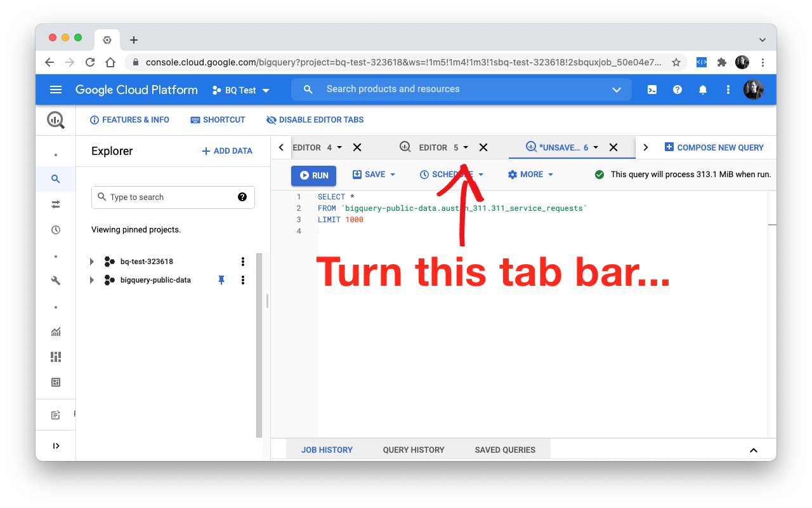Open Scheduled queries clock icon in sidebar
The image size is (812, 508).
(56, 230)
